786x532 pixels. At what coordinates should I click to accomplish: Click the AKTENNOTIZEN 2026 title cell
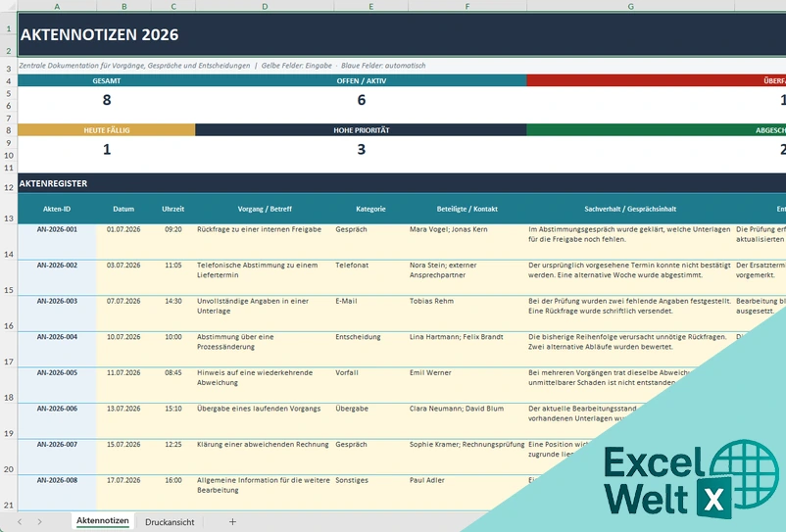402,34
